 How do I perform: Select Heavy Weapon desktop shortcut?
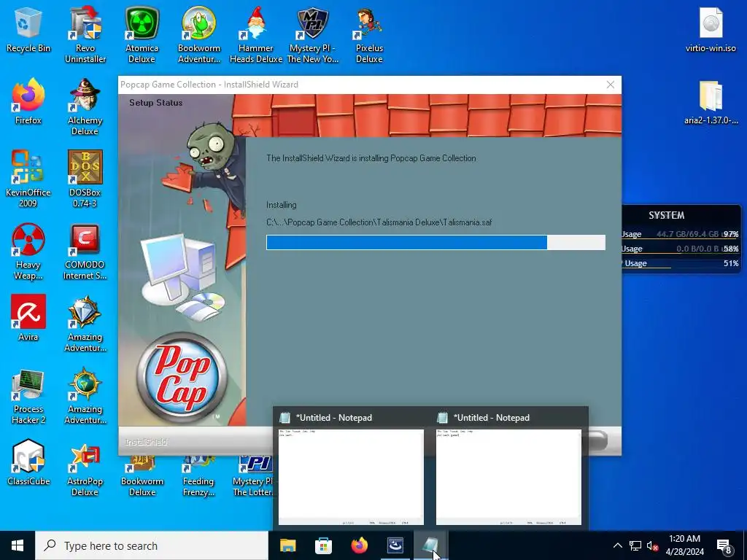tap(28, 252)
